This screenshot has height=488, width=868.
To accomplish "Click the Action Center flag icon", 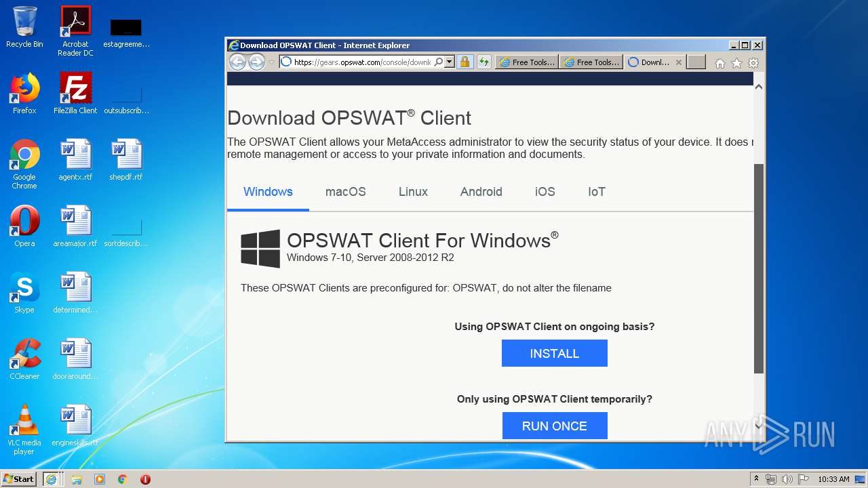I will 804,479.
